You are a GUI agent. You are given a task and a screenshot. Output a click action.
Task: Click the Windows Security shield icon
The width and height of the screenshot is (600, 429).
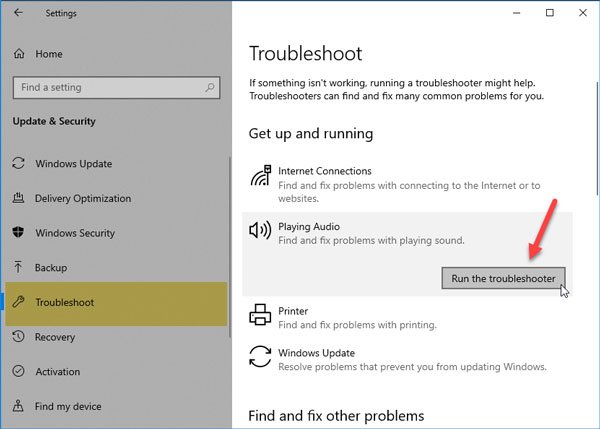[x=18, y=233]
